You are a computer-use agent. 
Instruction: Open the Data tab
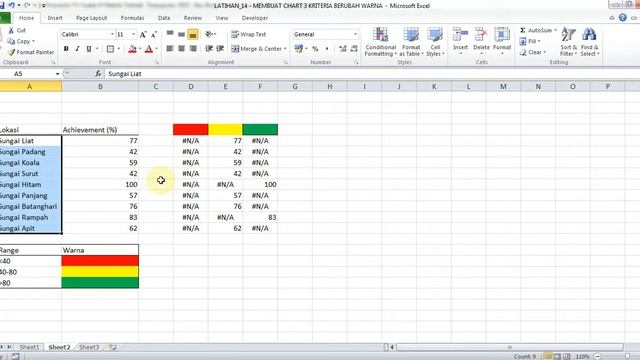[x=164, y=18]
